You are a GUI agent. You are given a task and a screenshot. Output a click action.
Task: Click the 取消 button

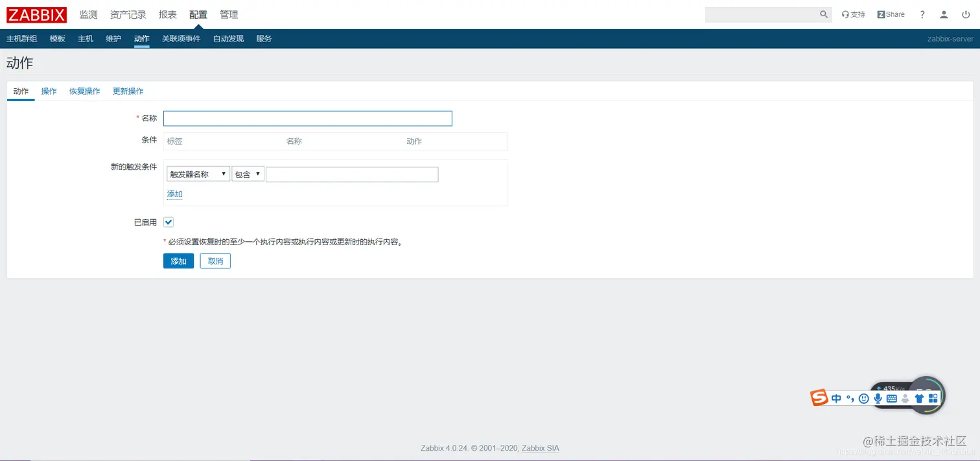point(215,261)
